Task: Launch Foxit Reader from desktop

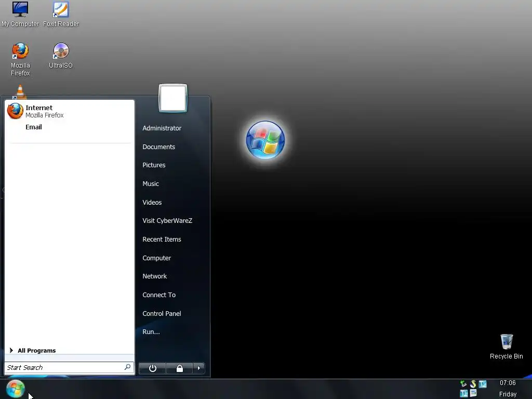Action: [x=61, y=14]
